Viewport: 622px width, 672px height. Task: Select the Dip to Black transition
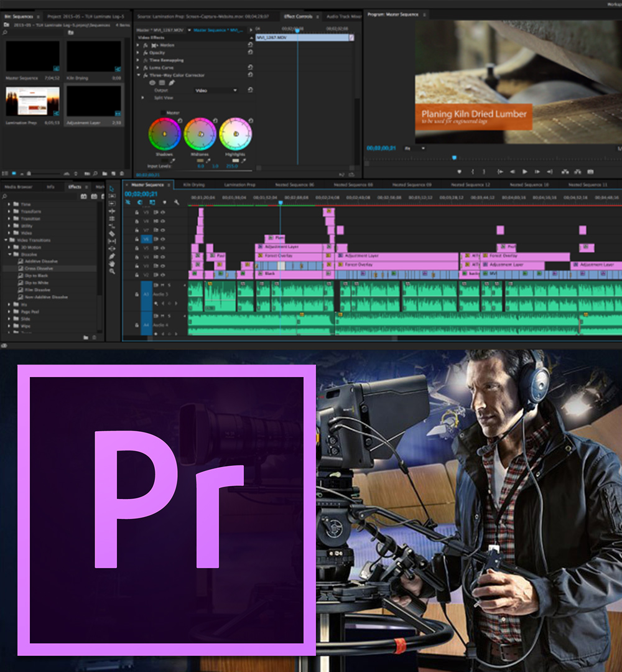[37, 276]
